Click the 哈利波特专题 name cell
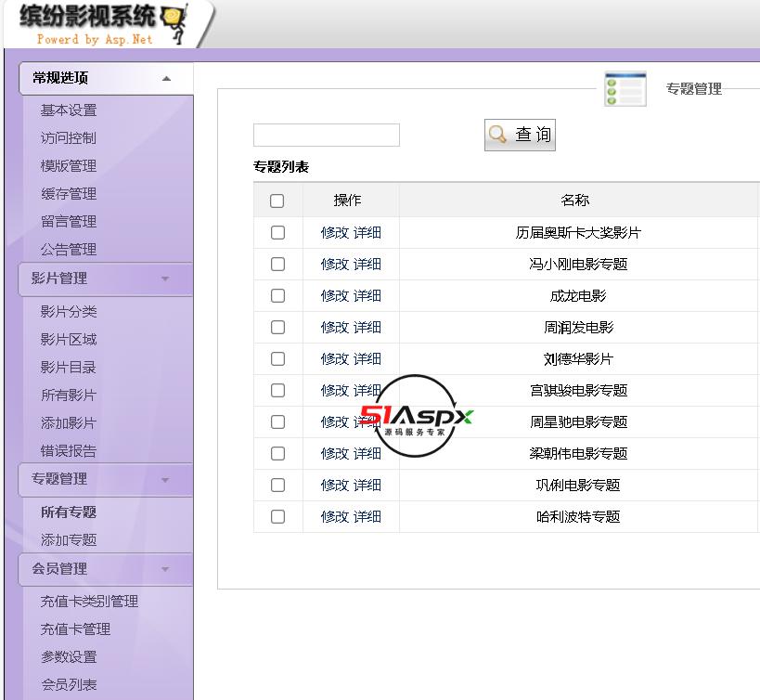The image size is (760, 700). (x=578, y=517)
